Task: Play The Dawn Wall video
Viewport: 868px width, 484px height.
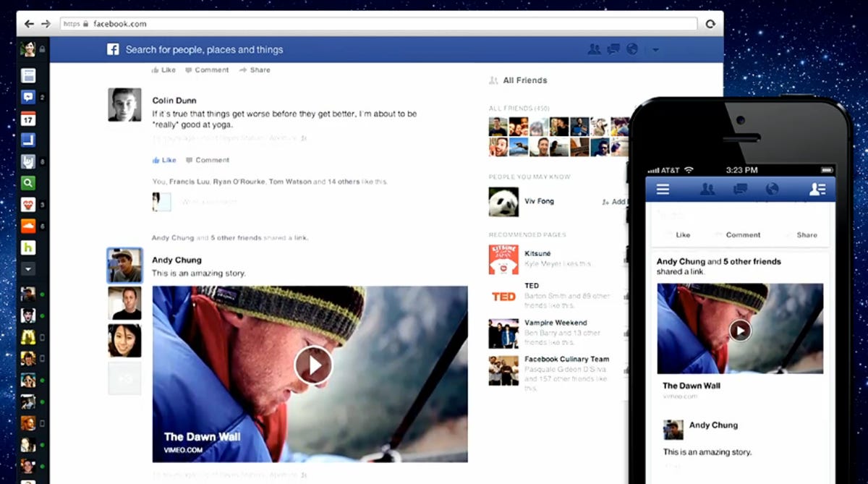Action: click(314, 365)
